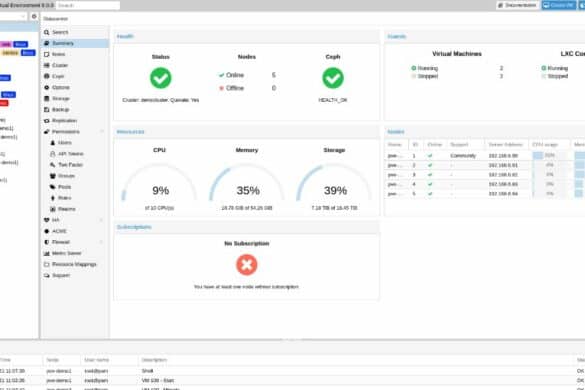The height and width of the screenshot is (390, 585).
Task: Open the ACME section icon
Action: pos(47,231)
